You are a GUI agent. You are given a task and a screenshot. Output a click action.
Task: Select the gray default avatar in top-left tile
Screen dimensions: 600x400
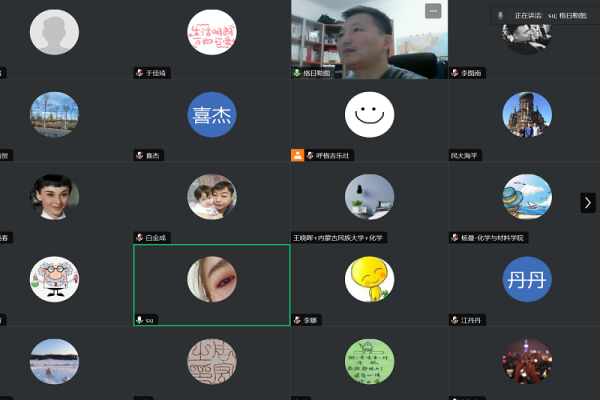click(x=54, y=33)
